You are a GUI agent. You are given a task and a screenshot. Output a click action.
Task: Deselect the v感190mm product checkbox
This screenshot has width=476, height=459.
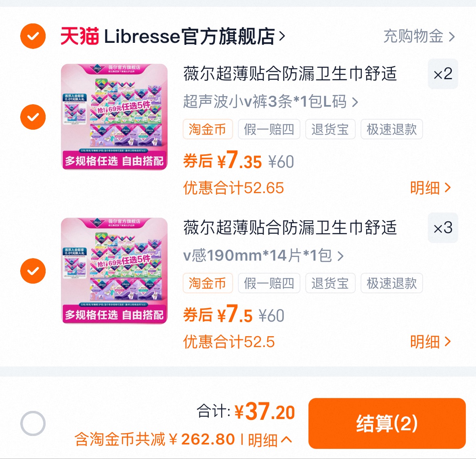pyautogui.click(x=33, y=270)
